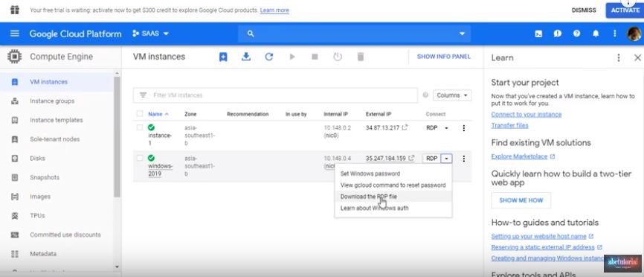Viewport: 644px width, 277px height.
Task: Open external link icon beside 34.87.13.217
Action: (x=405, y=128)
